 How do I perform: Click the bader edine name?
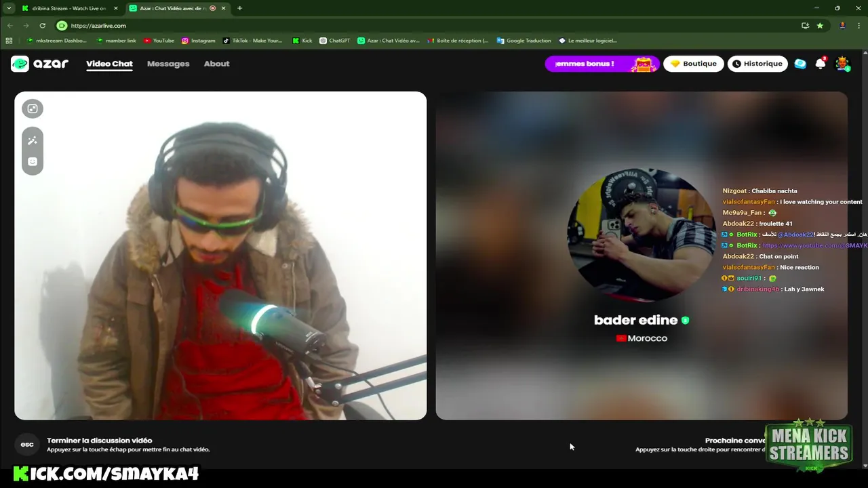tap(635, 320)
